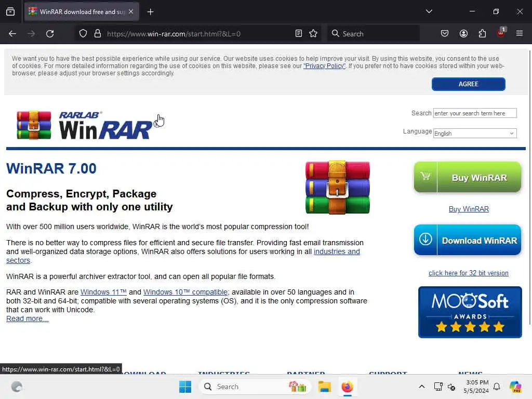Screen dimensions: 532x399
Task: Click the network status tray icon
Action: point(438,387)
